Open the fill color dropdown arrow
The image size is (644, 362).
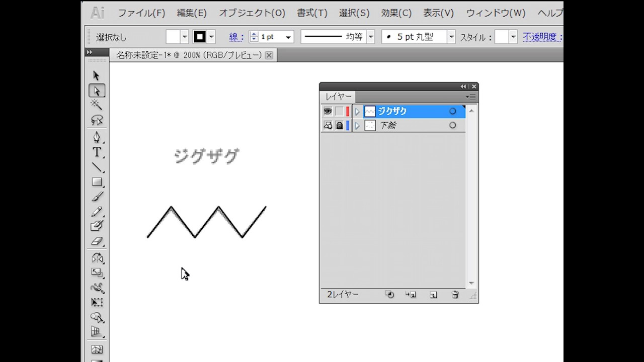click(185, 37)
